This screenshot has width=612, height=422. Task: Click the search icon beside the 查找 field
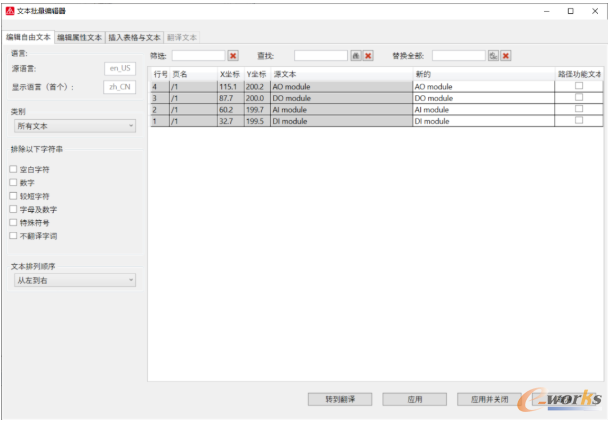click(x=356, y=56)
